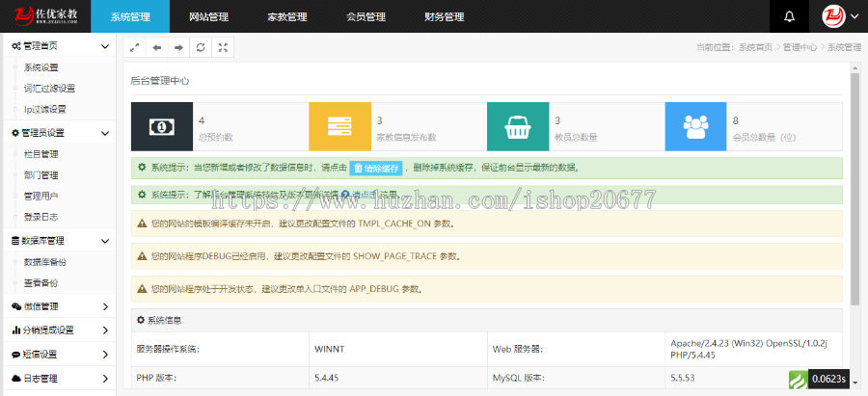Viewport: 868px width, 396px height.
Task: Click the warning icon beside TMPL_CACHE_ON message
Action: pos(142,224)
